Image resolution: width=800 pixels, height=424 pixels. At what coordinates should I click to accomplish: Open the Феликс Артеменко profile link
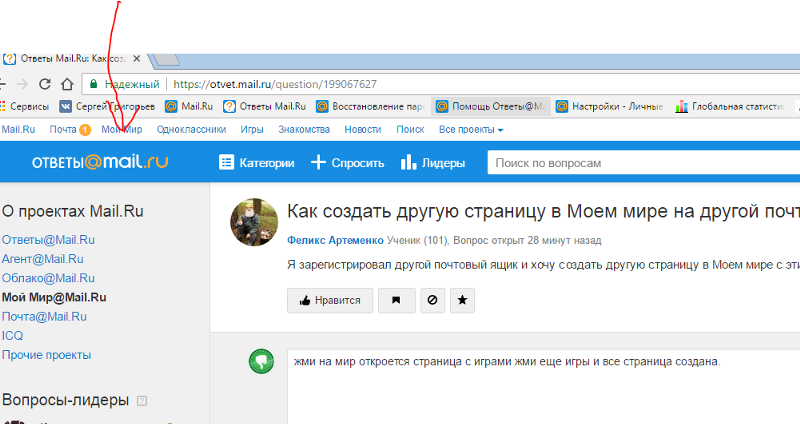click(x=335, y=240)
